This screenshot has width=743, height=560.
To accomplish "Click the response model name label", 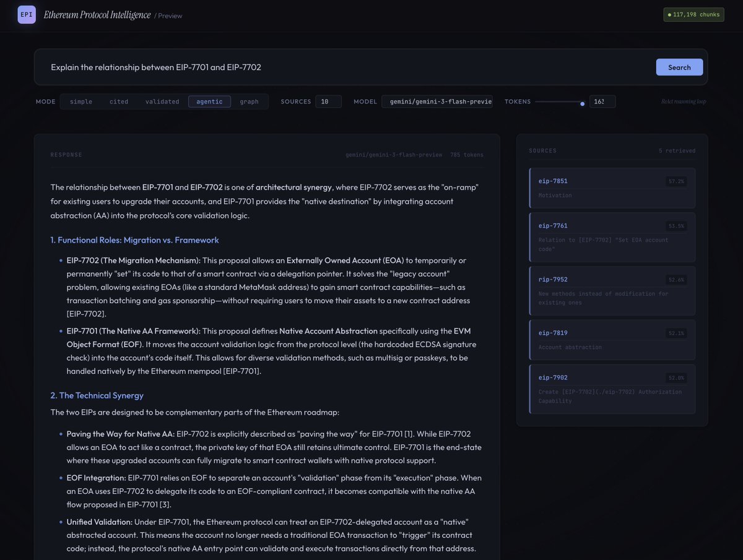I will pyautogui.click(x=394, y=155).
